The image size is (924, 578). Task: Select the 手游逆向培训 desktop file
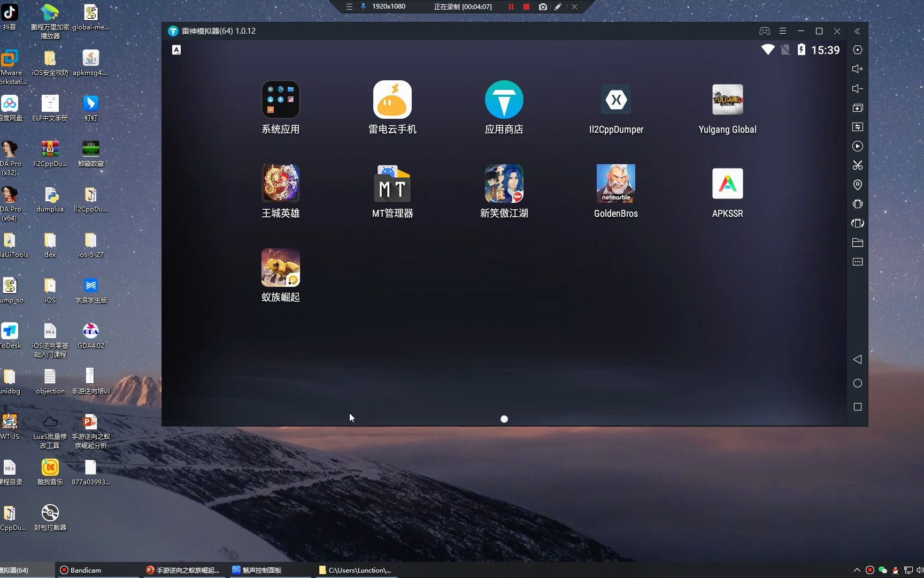91,381
